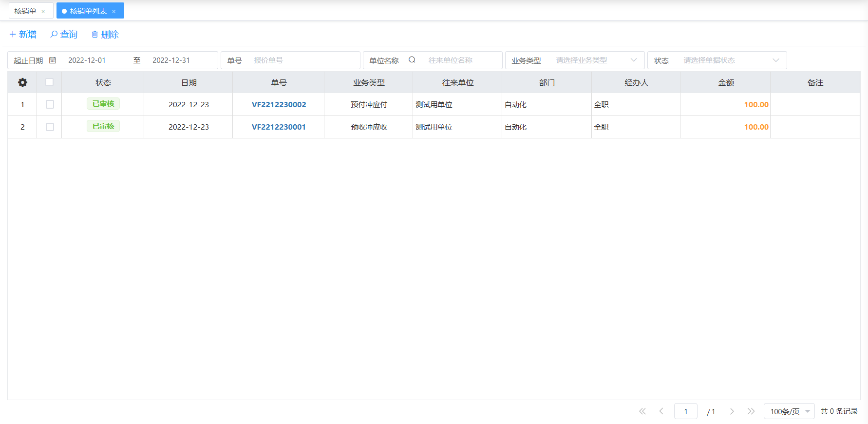Click 已审核 status badge in row 1
This screenshot has height=424, width=868.
pos(103,104)
